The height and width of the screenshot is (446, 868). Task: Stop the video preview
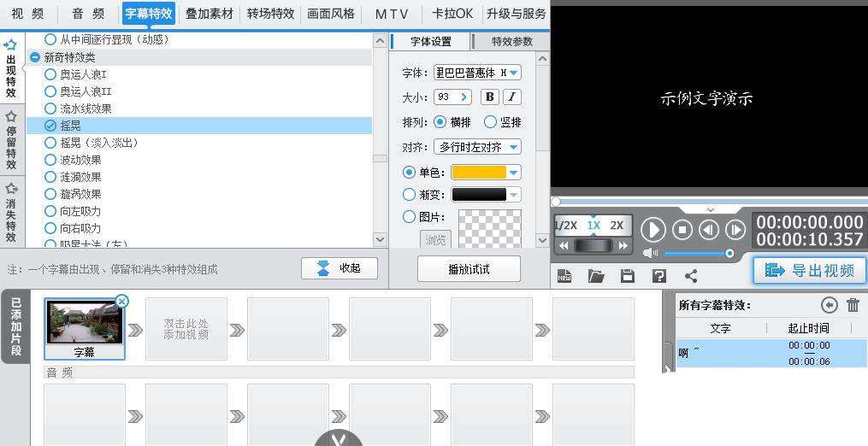[682, 229]
